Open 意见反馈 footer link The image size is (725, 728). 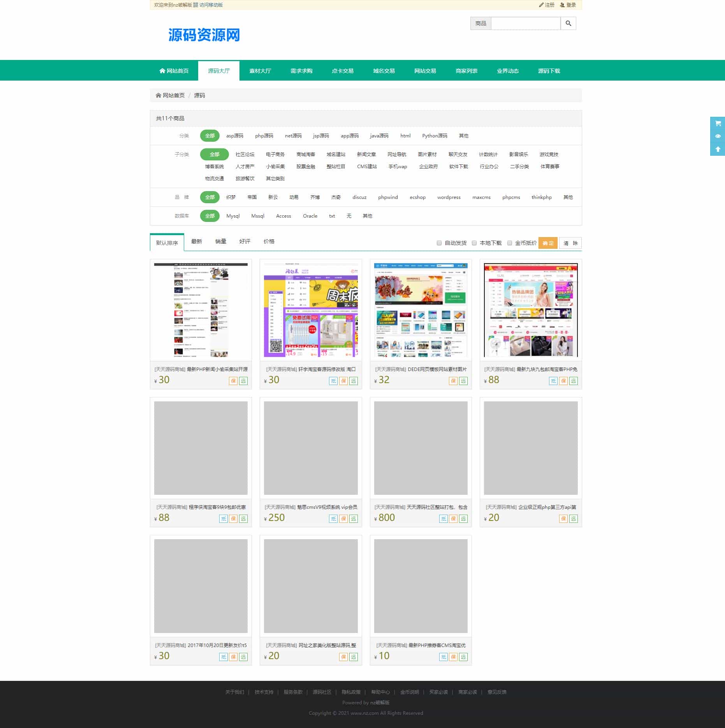[497, 692]
